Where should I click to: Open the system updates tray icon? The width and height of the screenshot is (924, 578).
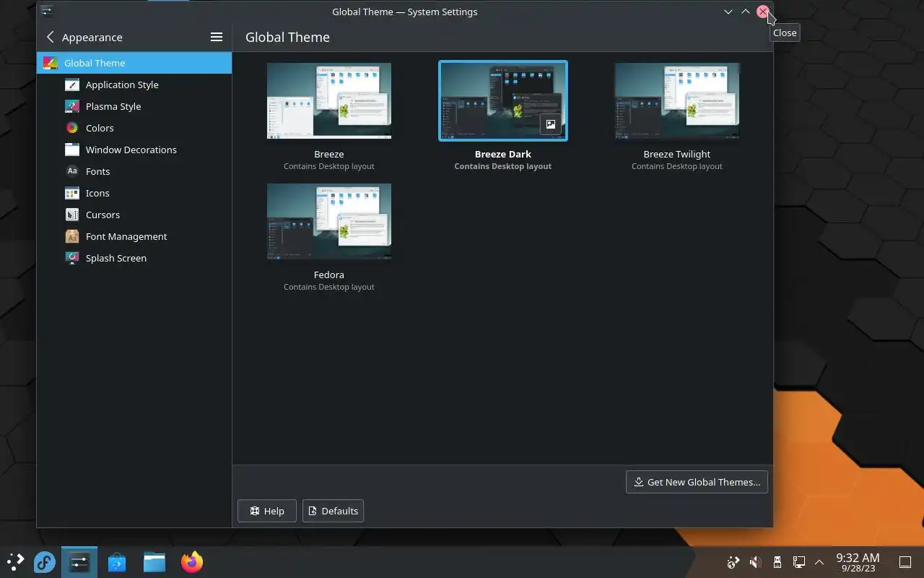tap(733, 562)
